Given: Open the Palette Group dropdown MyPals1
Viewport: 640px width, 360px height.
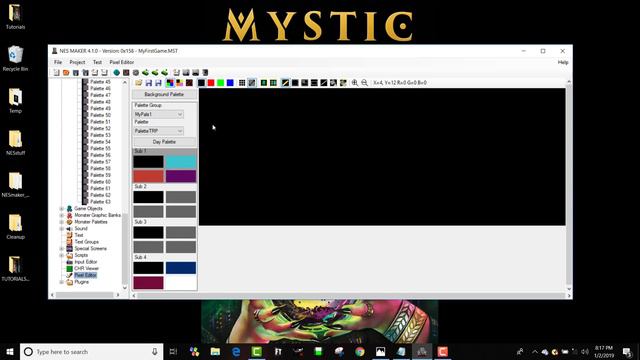Looking at the screenshot, I should click(x=159, y=114).
